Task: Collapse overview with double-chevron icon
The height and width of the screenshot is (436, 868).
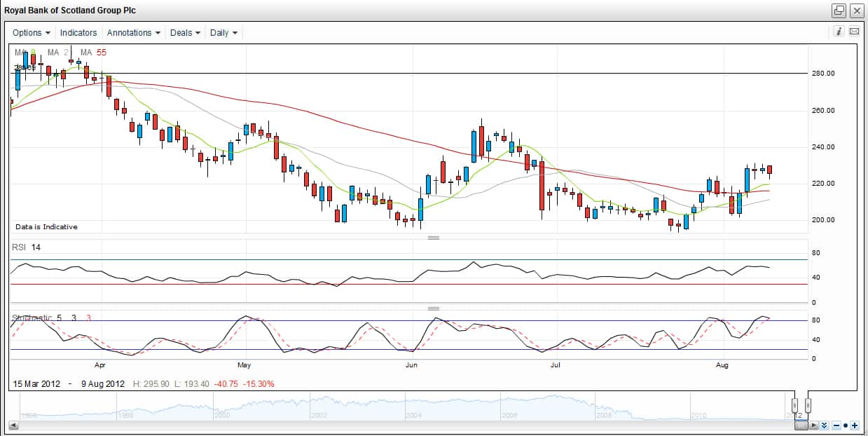Action: click(825, 425)
